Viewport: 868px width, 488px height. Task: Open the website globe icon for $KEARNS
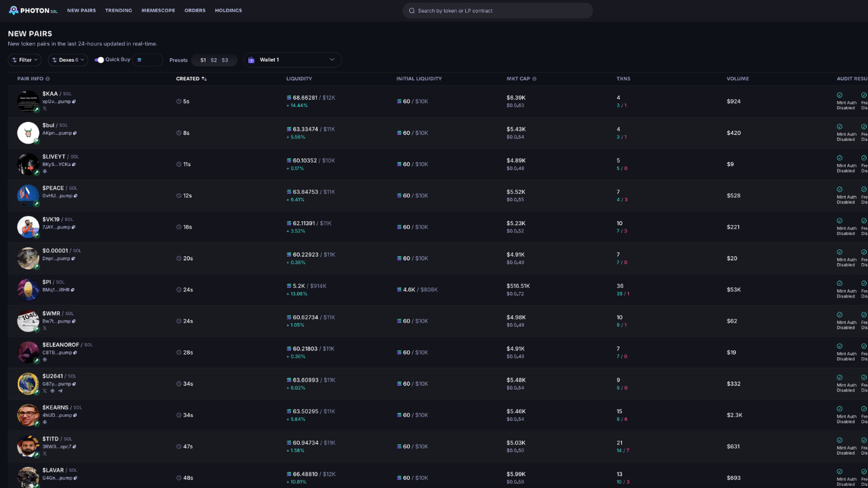click(x=45, y=422)
